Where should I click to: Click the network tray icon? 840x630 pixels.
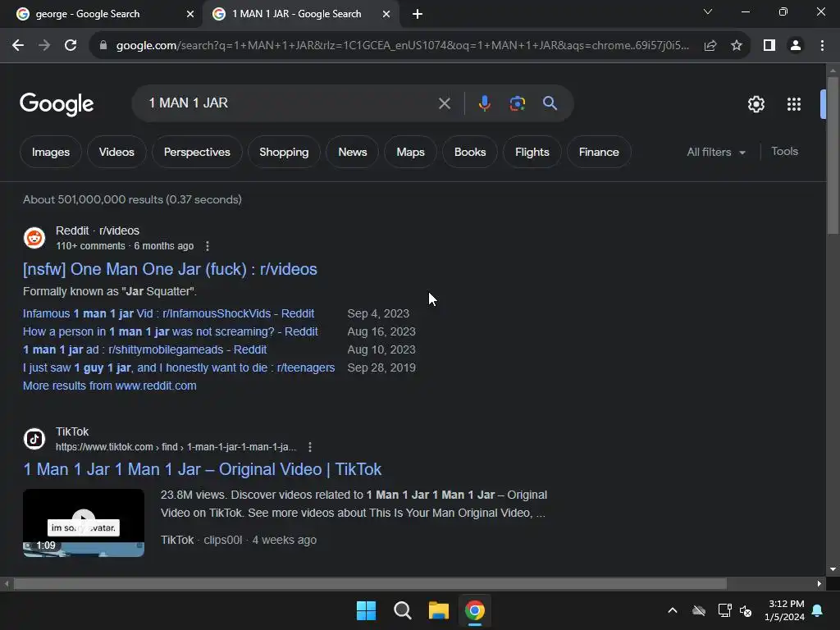pyautogui.click(x=725, y=610)
